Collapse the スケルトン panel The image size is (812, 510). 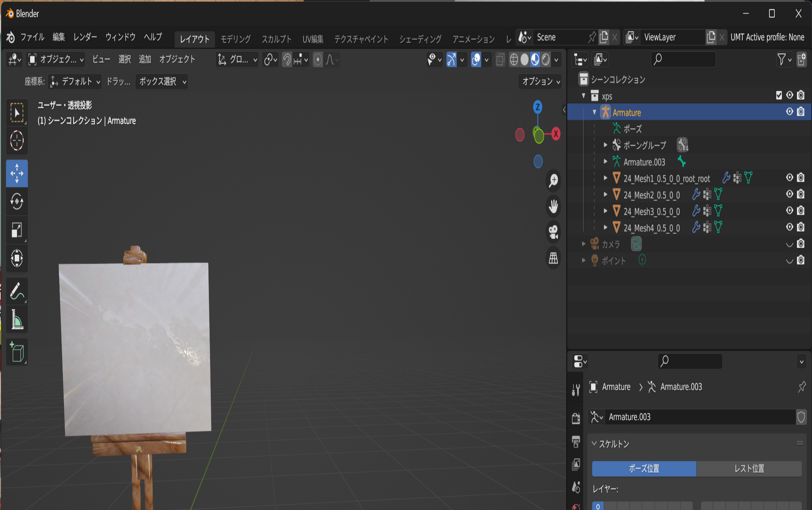click(611, 444)
